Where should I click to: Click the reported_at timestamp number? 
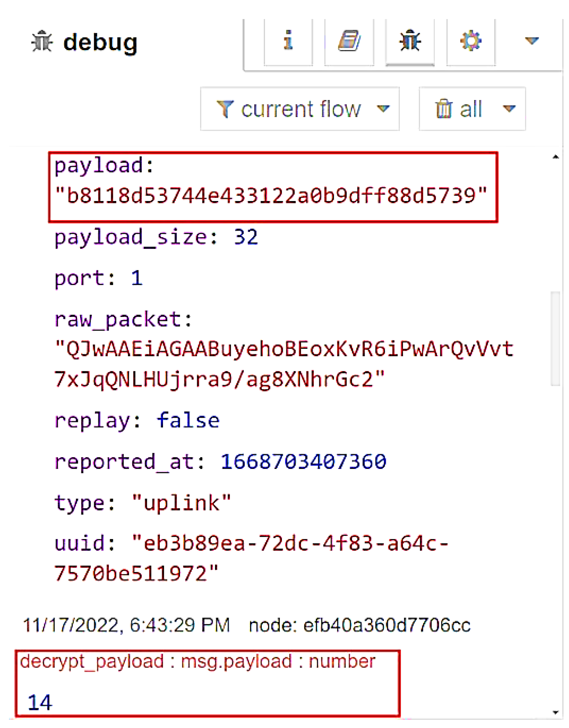click(x=303, y=462)
